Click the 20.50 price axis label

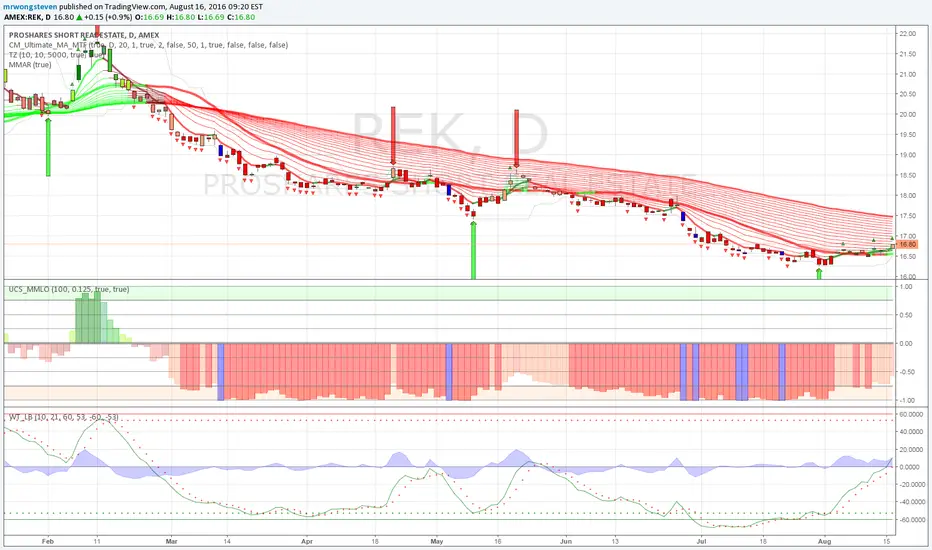point(908,94)
